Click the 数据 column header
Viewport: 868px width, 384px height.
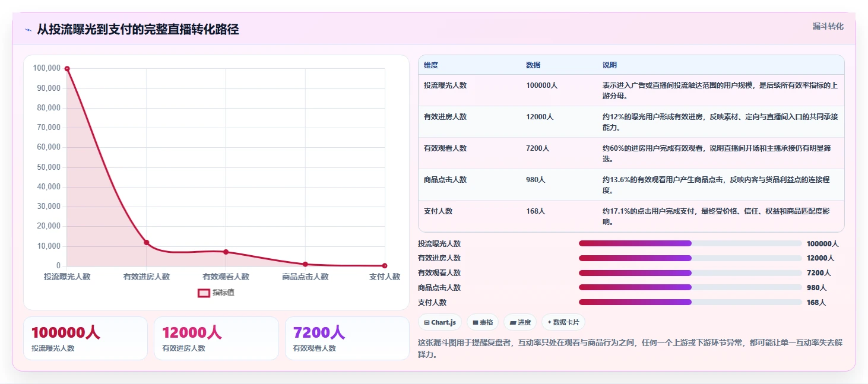[533, 65]
